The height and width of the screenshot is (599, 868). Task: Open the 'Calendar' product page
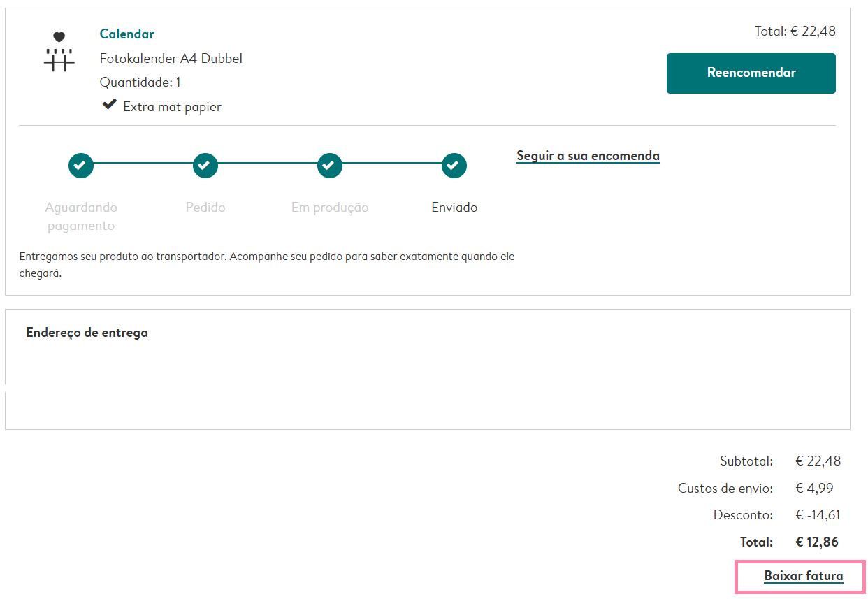(x=126, y=33)
